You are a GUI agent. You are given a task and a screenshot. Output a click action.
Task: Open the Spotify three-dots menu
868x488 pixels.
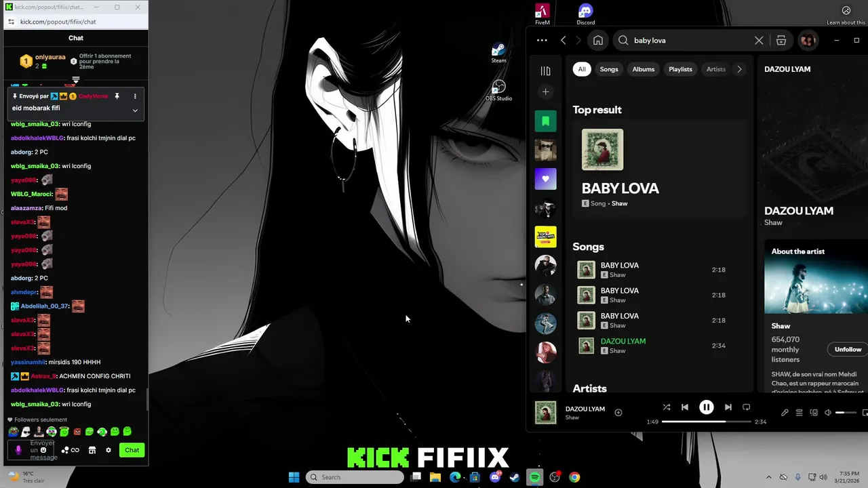[x=542, y=41]
